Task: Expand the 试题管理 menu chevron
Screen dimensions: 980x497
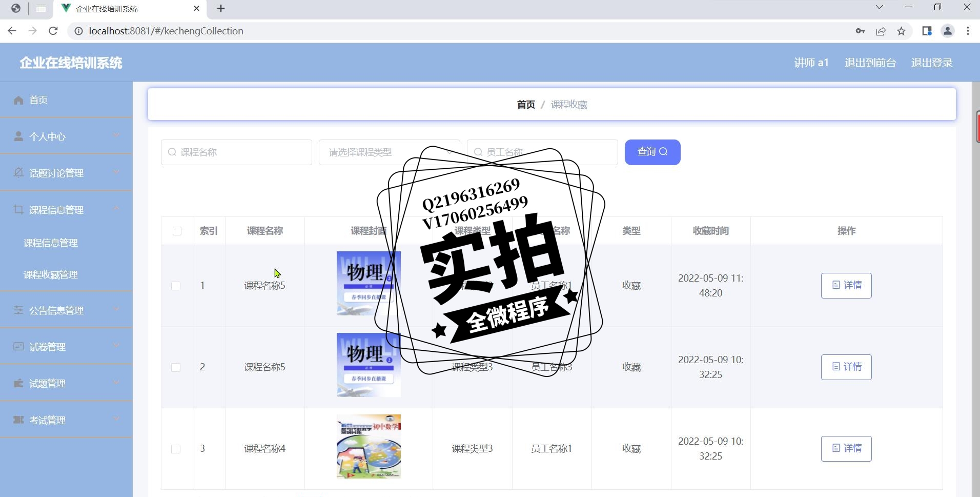Action: tap(116, 382)
